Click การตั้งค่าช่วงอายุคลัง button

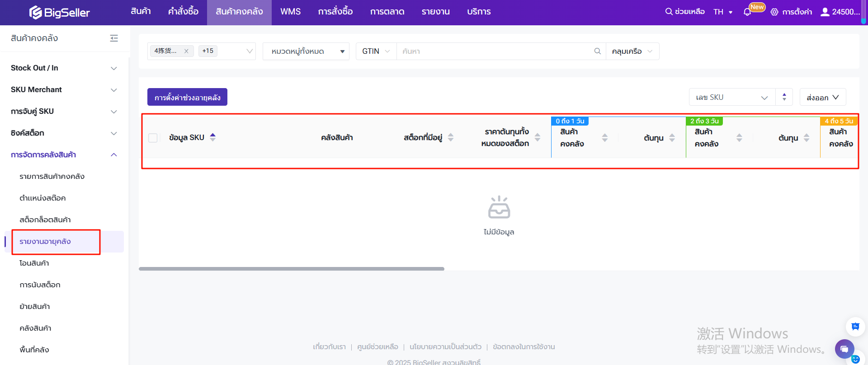[x=187, y=97]
